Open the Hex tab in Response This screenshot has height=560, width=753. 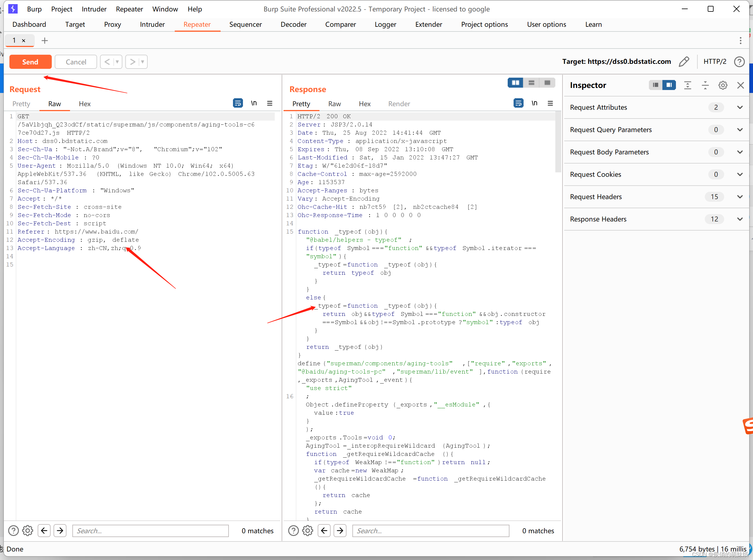pyautogui.click(x=364, y=104)
